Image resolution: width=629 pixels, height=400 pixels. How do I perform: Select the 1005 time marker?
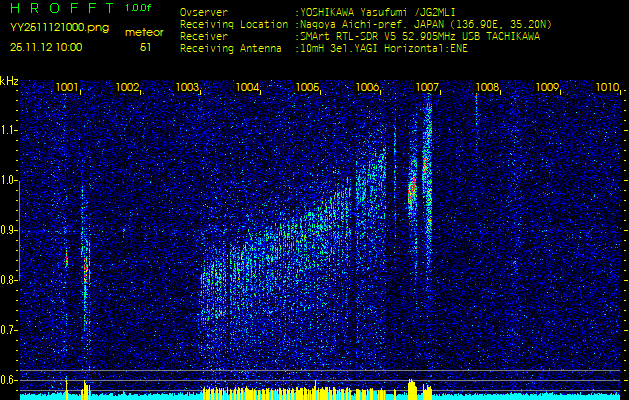(307, 87)
